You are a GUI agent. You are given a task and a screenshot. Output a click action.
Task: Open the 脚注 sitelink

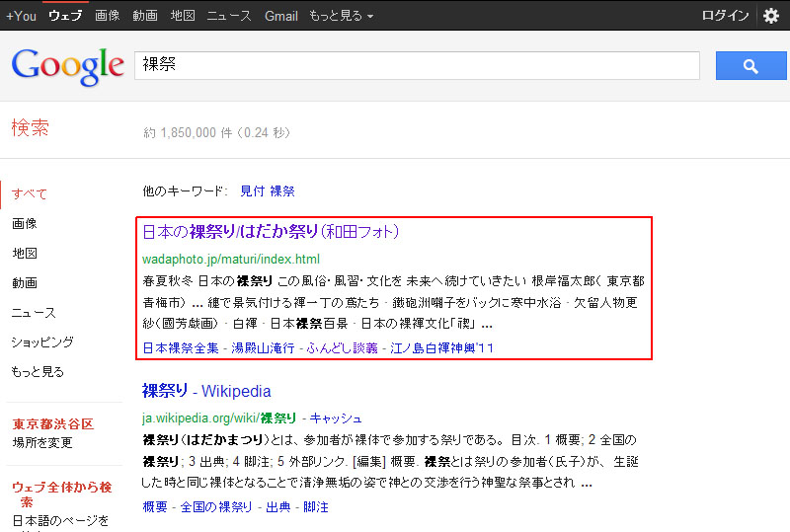tap(316, 506)
